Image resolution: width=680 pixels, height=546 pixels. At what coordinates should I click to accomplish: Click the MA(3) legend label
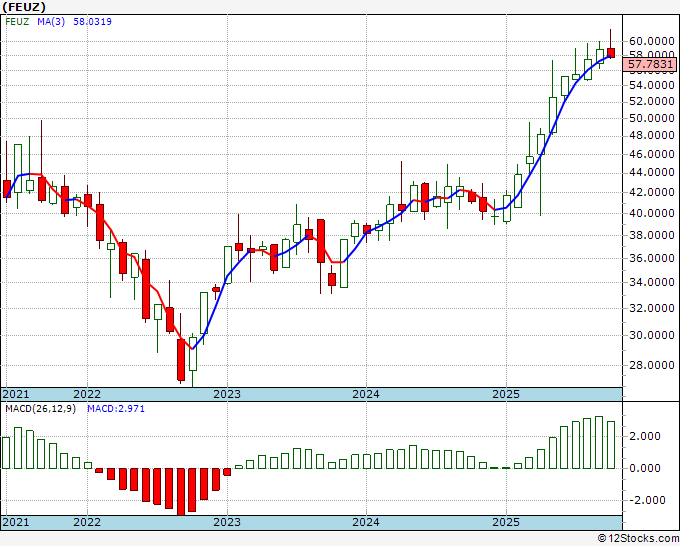[x=51, y=21]
